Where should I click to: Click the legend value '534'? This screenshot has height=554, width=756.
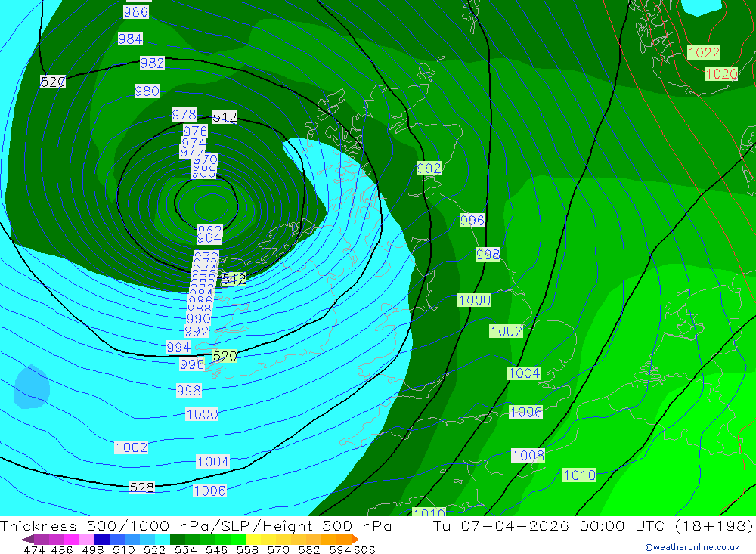186,549
